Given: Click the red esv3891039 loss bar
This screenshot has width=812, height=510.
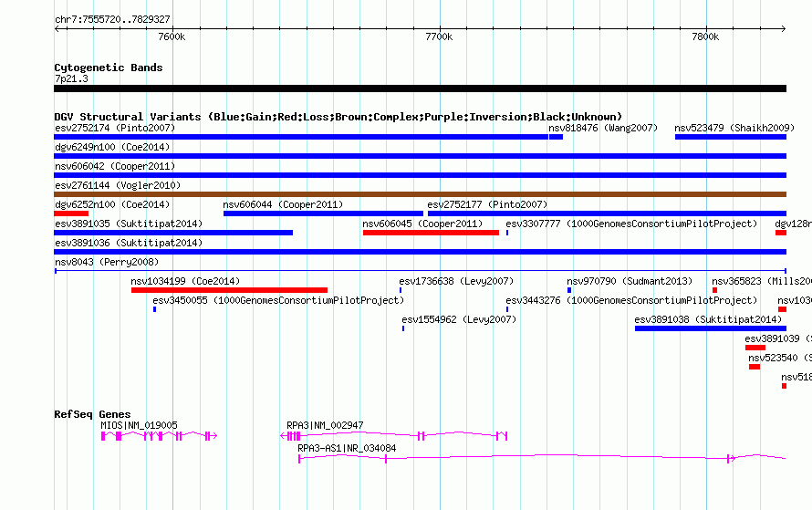Looking at the screenshot, I should 755,348.
